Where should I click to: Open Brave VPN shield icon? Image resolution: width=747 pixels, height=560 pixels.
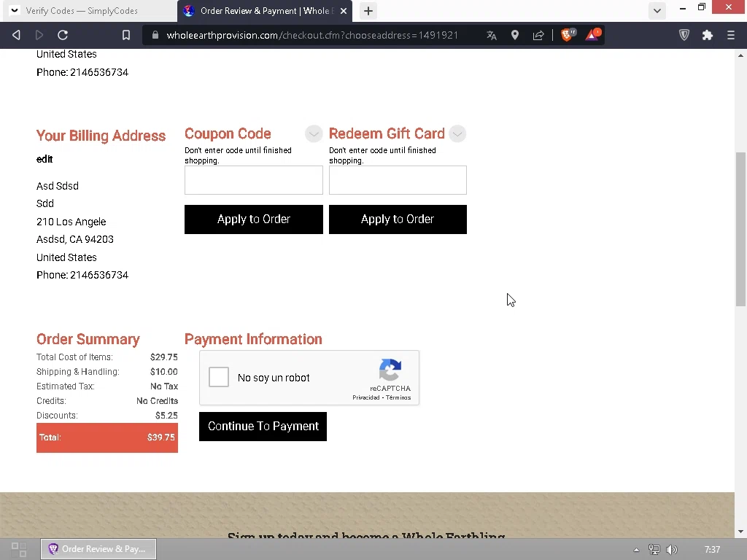(x=684, y=35)
